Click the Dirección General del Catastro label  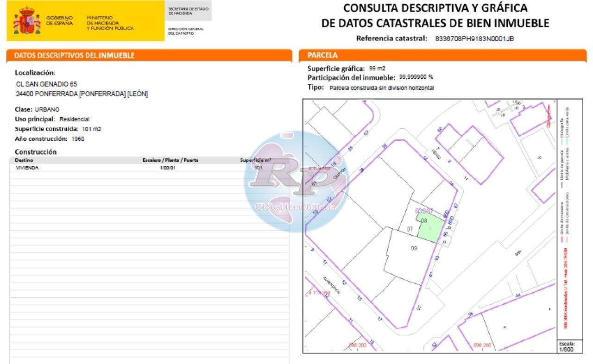pyautogui.click(x=185, y=31)
